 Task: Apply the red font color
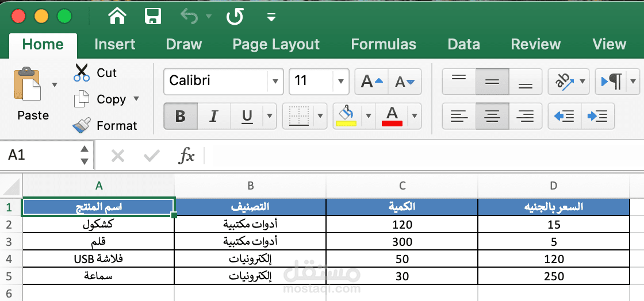click(392, 117)
